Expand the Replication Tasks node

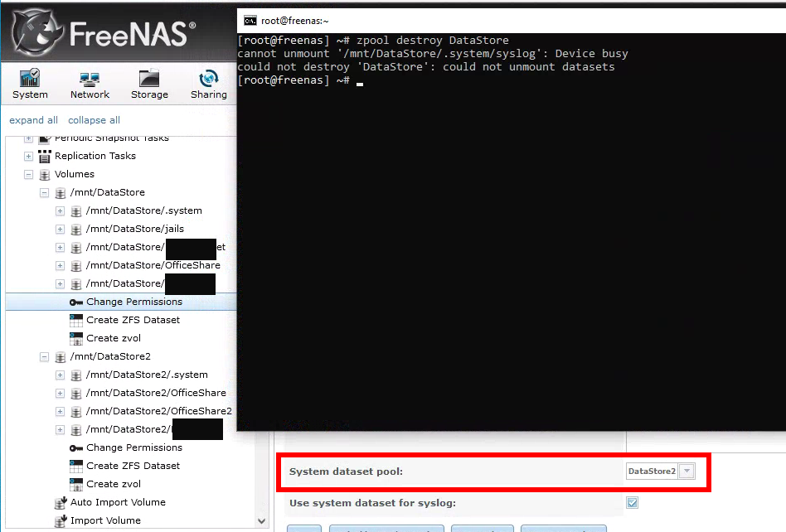28,157
